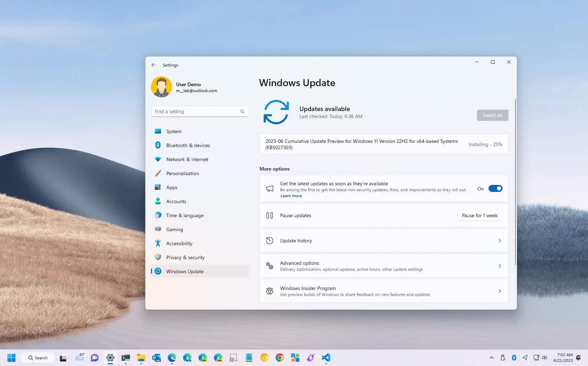The image size is (588, 366).
Task: Open the Learn more link
Action: coord(291,196)
